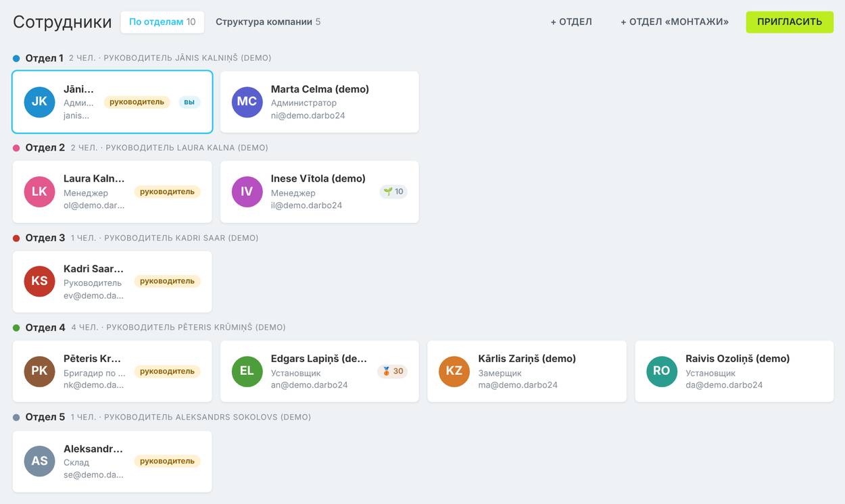Click the «руководитель» badge on Aleksandrs' card
This screenshot has height=504, width=845.
point(168,461)
